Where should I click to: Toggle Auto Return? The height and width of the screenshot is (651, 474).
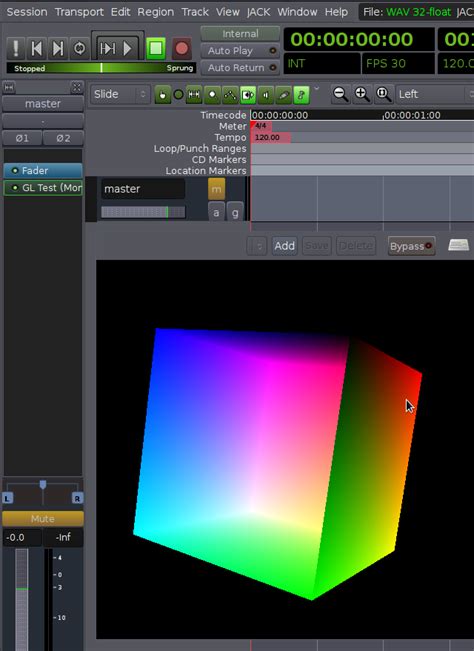(240, 68)
